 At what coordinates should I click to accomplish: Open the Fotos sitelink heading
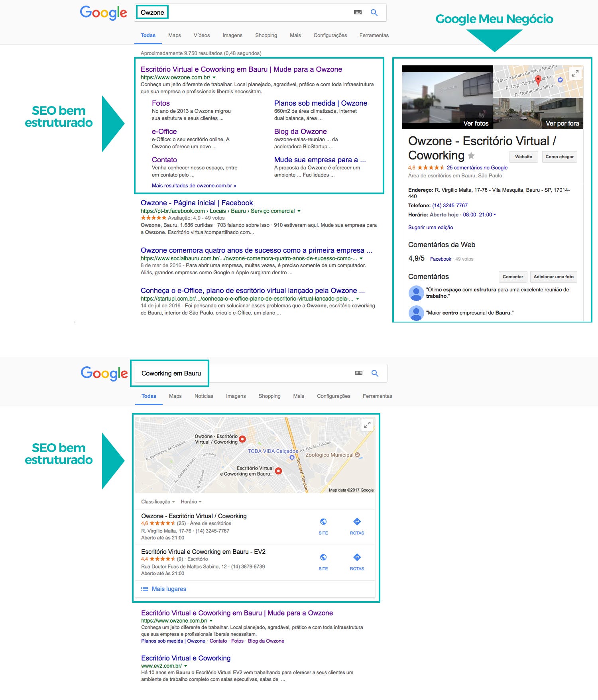(x=161, y=103)
